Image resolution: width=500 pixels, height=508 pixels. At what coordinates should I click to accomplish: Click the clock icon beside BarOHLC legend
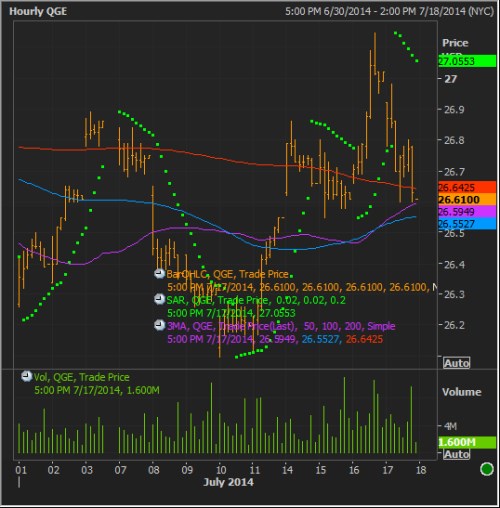coord(160,274)
